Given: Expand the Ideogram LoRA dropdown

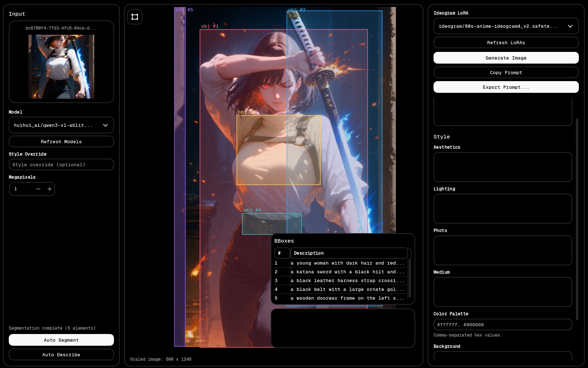Looking at the screenshot, I should point(506,26).
